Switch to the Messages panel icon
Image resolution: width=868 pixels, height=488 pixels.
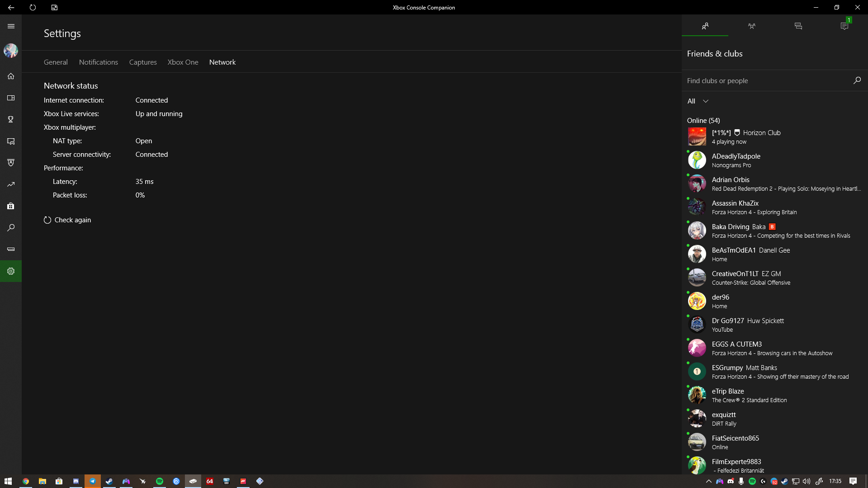[798, 26]
